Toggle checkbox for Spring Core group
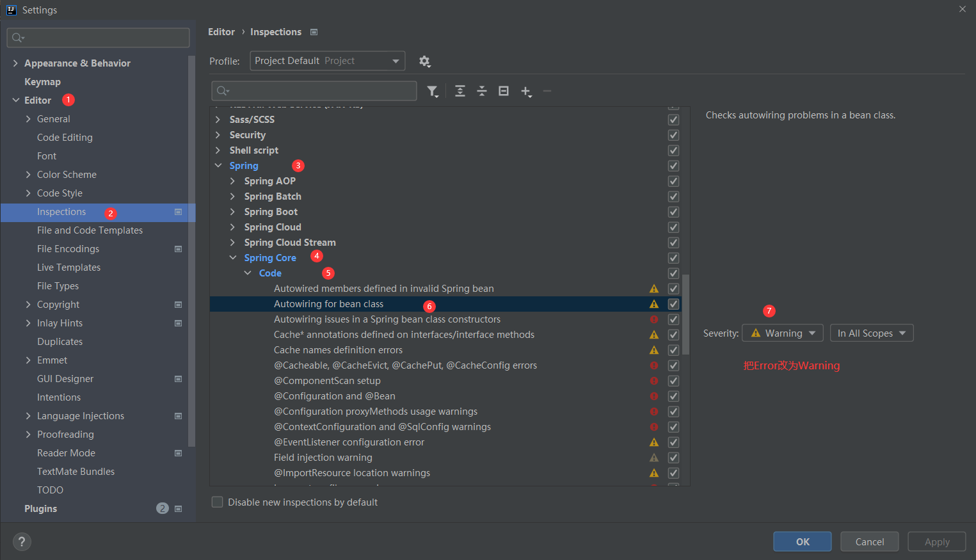This screenshot has width=976, height=560. 673,258
